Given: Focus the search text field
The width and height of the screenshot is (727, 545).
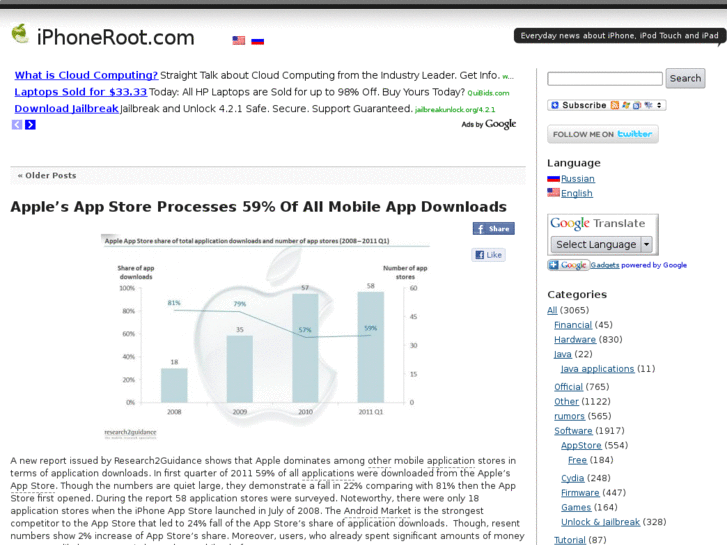Looking at the screenshot, I should (x=605, y=78).
